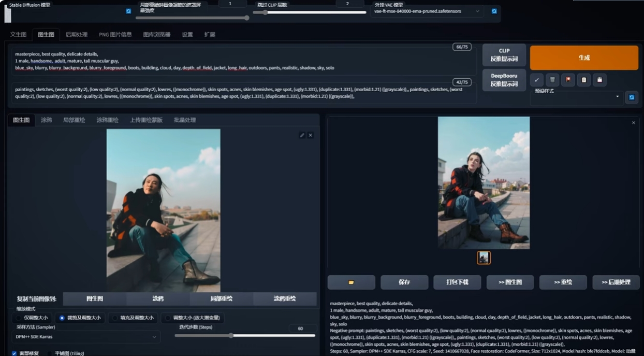Click the Steps value field showing 60

(x=301, y=329)
